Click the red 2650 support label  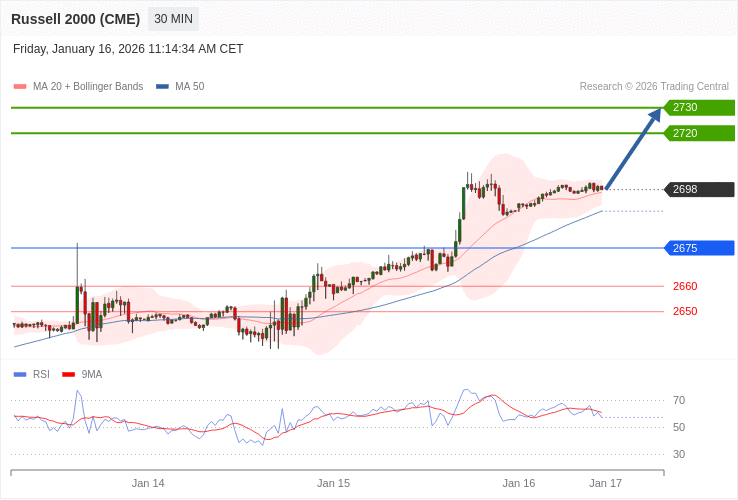(685, 311)
